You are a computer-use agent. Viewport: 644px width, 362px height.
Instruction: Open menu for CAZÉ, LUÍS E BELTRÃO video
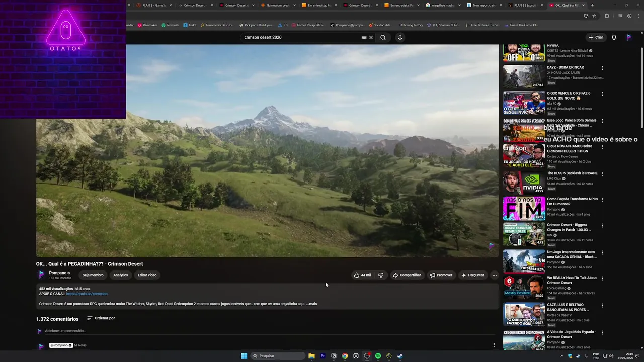tap(602, 305)
